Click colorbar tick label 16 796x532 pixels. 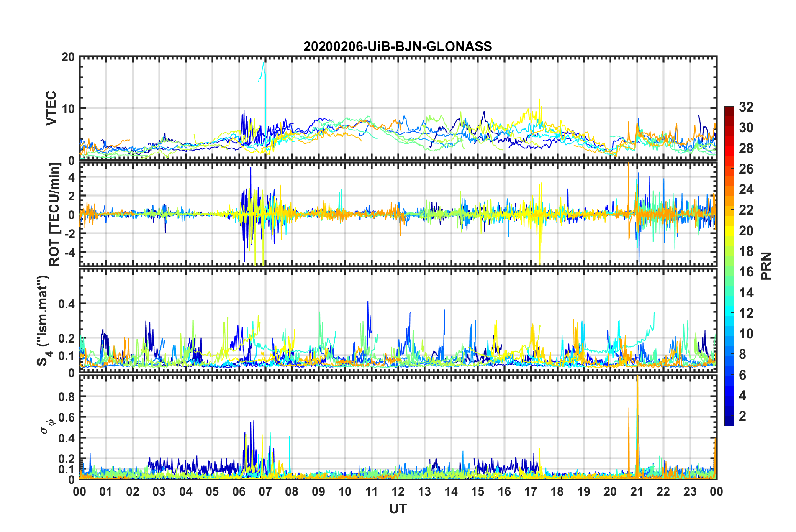746,272
